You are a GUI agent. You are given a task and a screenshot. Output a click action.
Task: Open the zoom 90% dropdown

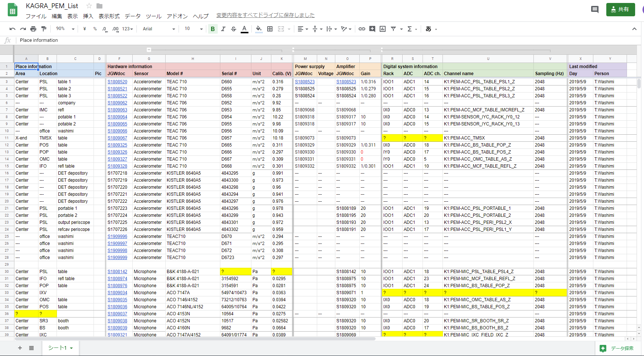coord(65,29)
